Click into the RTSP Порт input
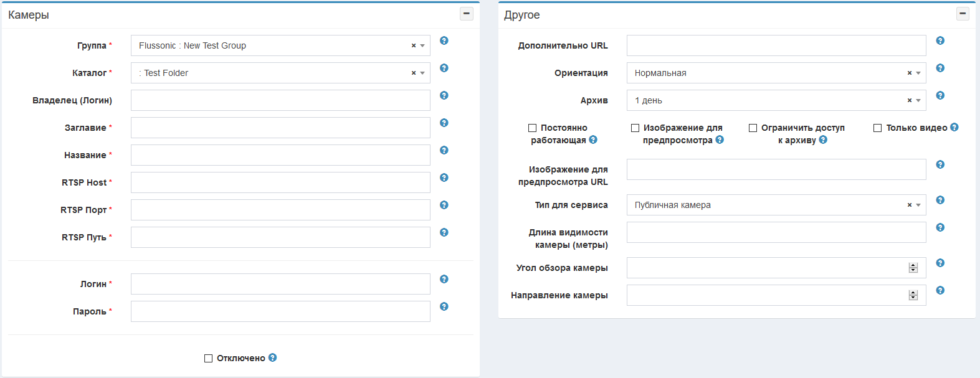This screenshot has width=980, height=378. coord(280,210)
